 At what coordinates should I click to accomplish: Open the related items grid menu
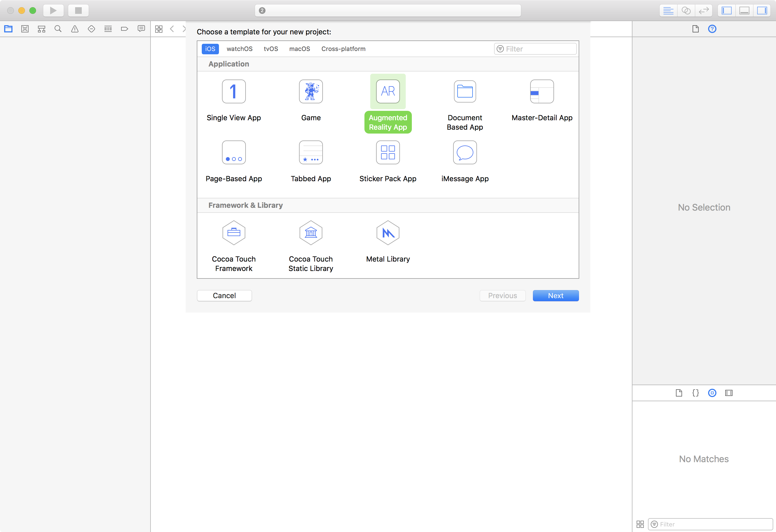[x=159, y=29]
